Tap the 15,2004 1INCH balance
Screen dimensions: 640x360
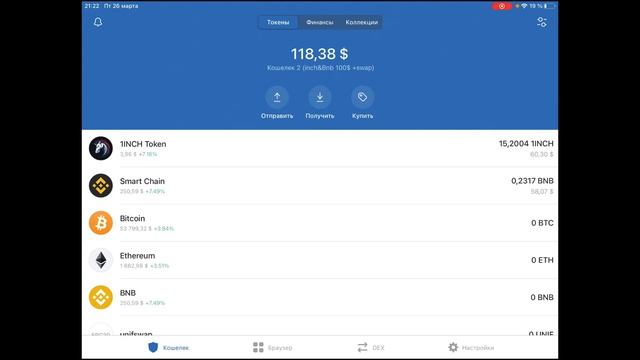(526, 144)
